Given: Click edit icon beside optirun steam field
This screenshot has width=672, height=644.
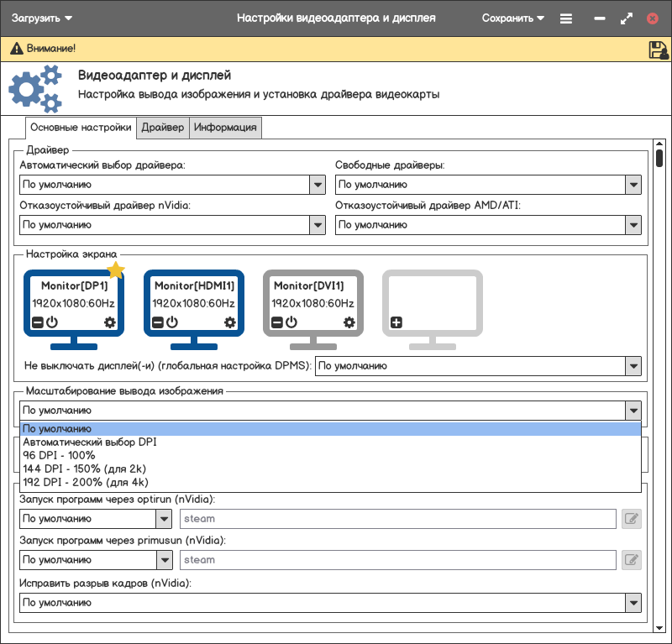Looking at the screenshot, I should [631, 519].
